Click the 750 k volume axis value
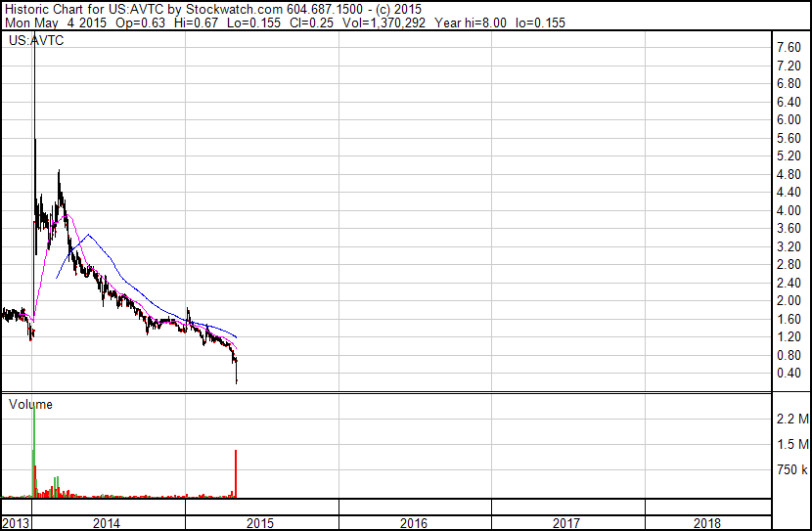Screen dimensions: 812x531 coord(791,470)
